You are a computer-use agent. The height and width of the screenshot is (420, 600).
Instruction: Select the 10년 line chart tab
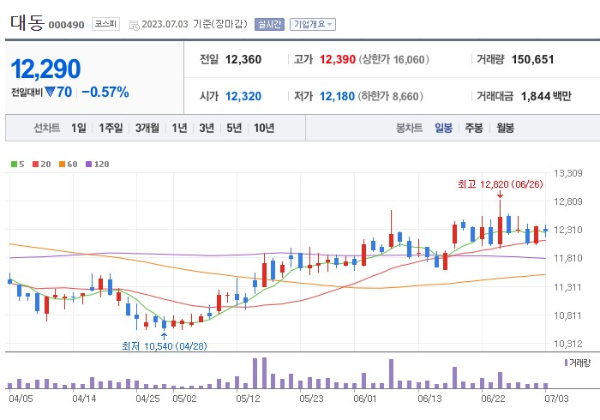point(264,128)
